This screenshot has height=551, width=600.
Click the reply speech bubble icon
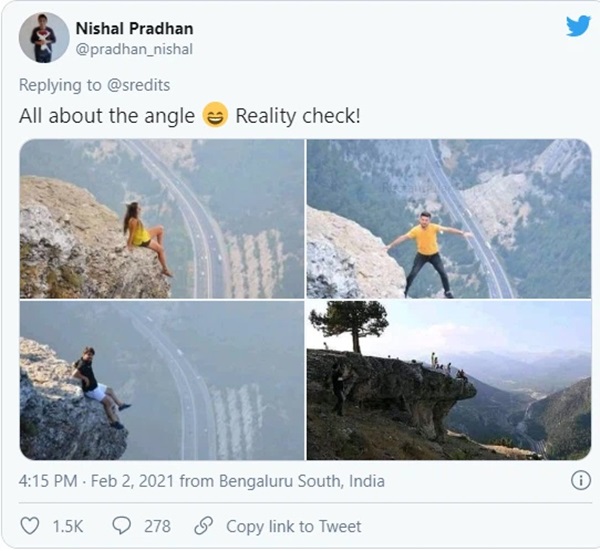122,525
